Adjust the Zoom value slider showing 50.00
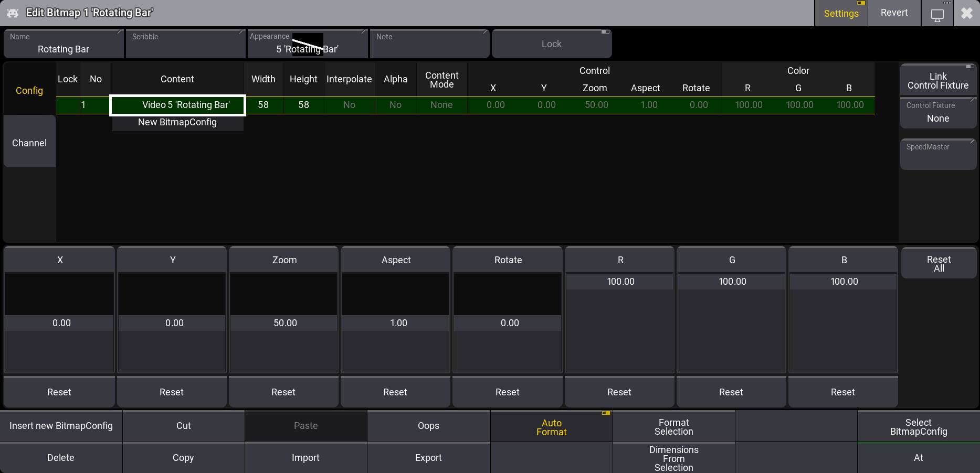The height and width of the screenshot is (473, 980). (283, 323)
